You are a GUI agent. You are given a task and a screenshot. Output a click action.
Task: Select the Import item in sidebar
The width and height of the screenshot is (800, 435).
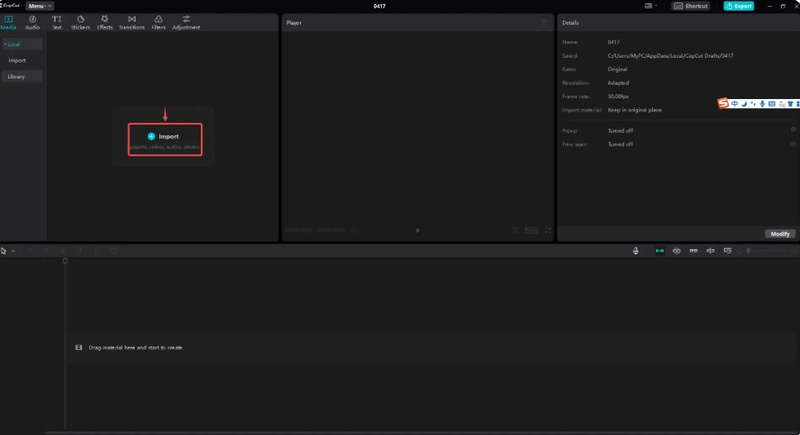[17, 60]
